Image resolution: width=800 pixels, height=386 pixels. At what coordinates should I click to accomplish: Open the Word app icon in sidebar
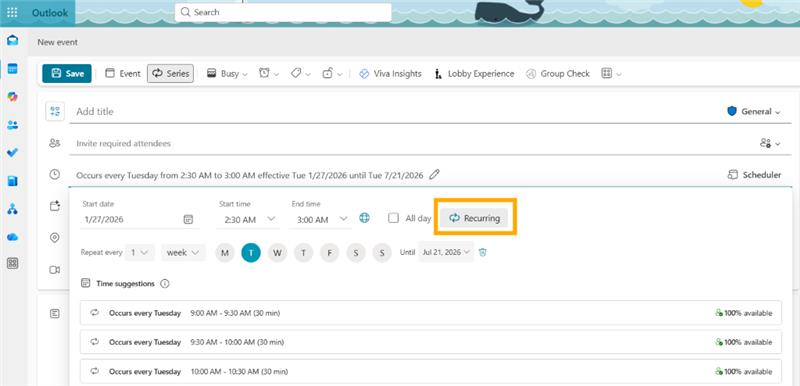pyautogui.click(x=13, y=181)
